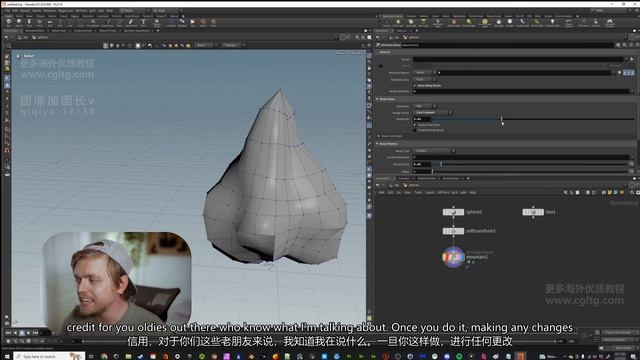Click the Offset slider handle
Viewport: 640px width, 360px height.
tap(432, 171)
